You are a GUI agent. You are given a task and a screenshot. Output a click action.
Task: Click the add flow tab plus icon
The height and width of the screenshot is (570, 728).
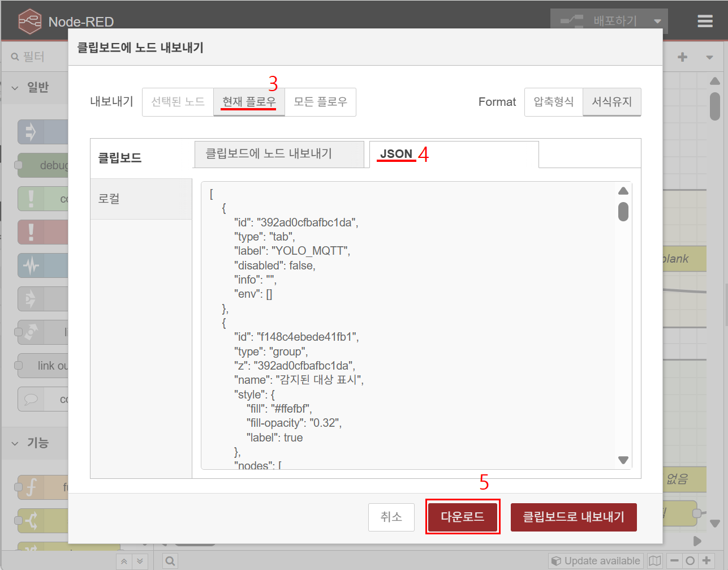pyautogui.click(x=682, y=57)
